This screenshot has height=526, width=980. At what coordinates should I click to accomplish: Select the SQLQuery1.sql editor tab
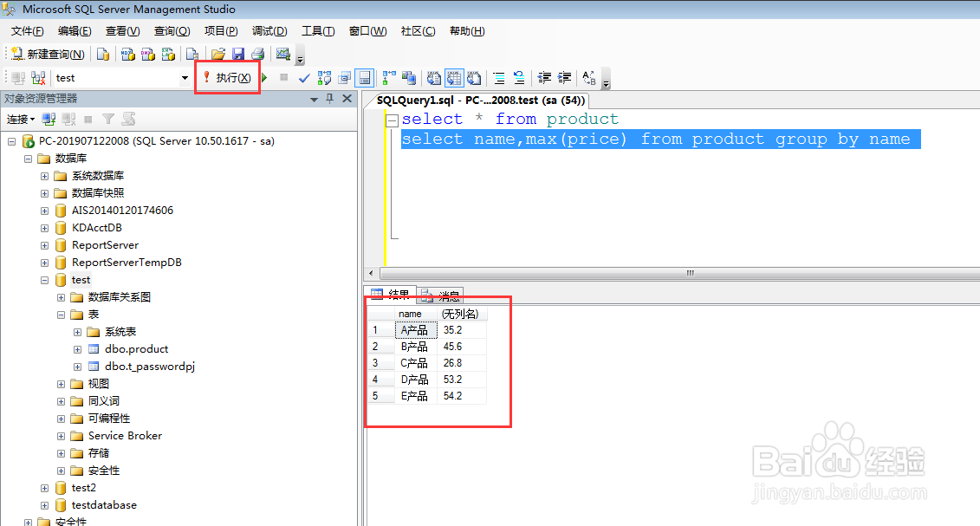481,101
